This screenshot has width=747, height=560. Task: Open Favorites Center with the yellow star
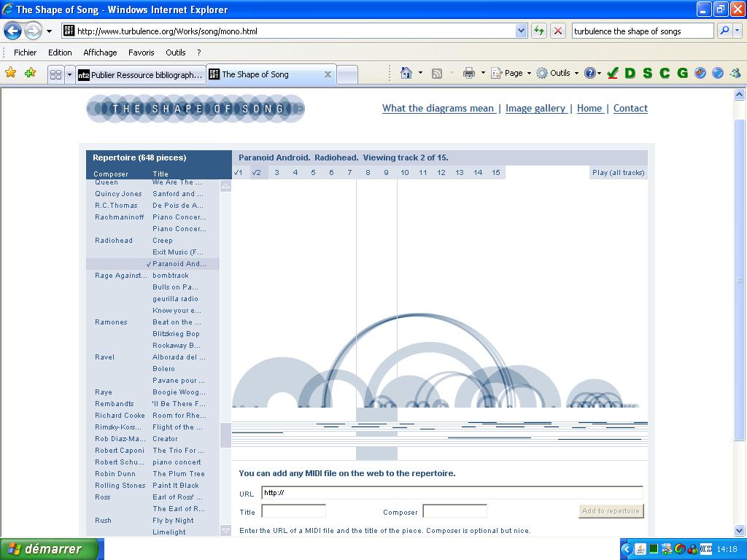pos(10,73)
